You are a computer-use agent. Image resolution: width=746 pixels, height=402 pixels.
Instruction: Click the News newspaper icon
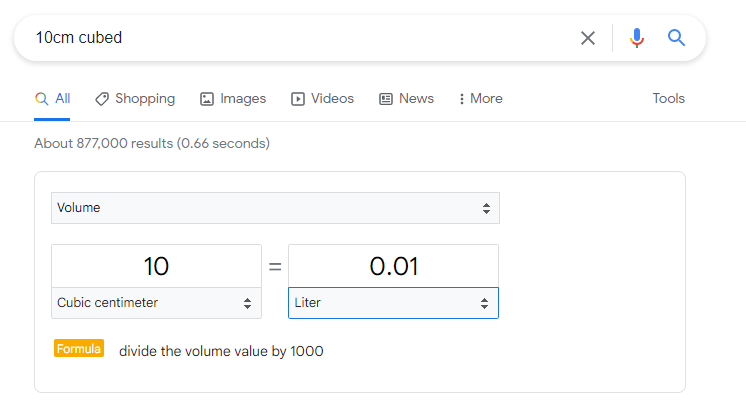(386, 99)
